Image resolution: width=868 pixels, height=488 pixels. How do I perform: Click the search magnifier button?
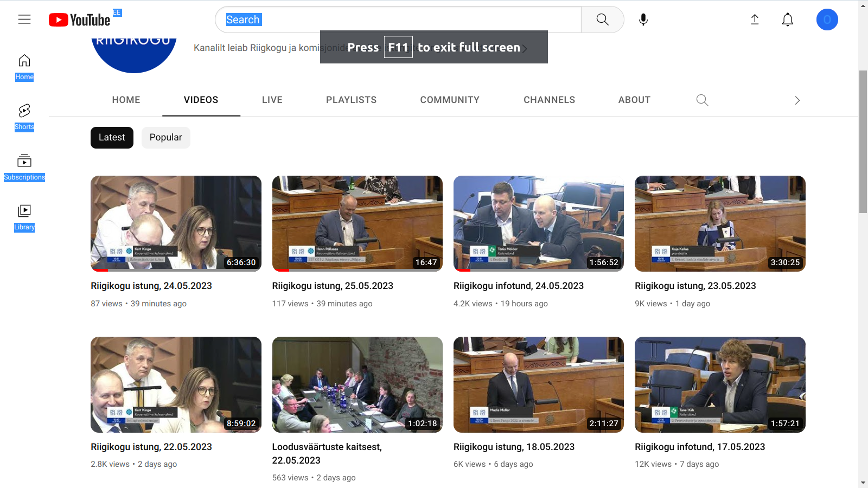pyautogui.click(x=602, y=20)
